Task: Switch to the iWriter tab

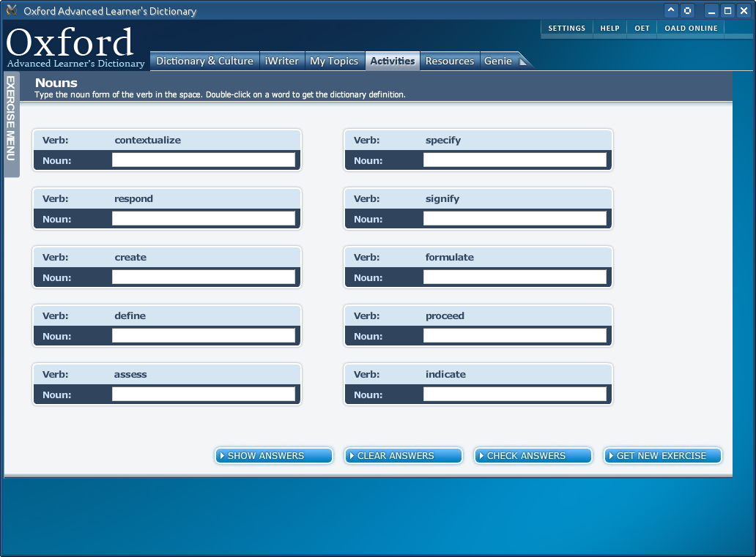Action: click(x=282, y=61)
